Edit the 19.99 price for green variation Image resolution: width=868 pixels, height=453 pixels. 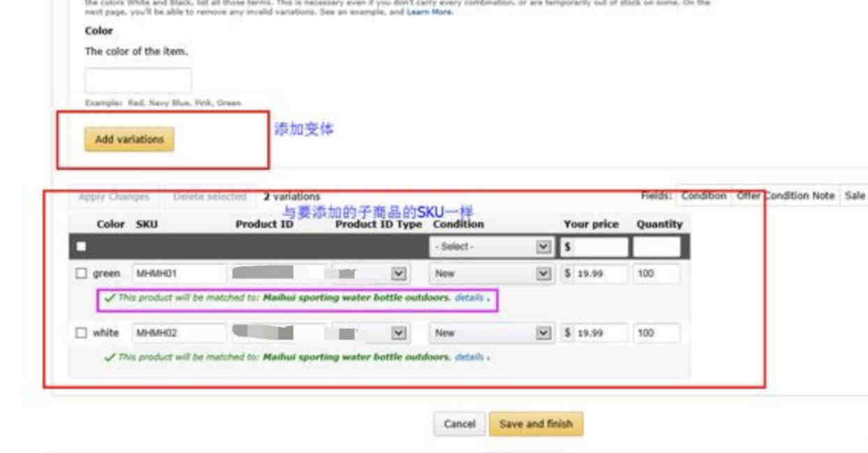coord(600,273)
